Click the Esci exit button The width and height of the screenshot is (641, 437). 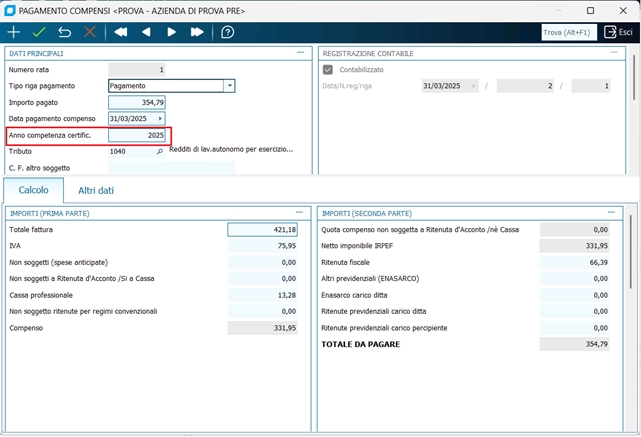[618, 32]
